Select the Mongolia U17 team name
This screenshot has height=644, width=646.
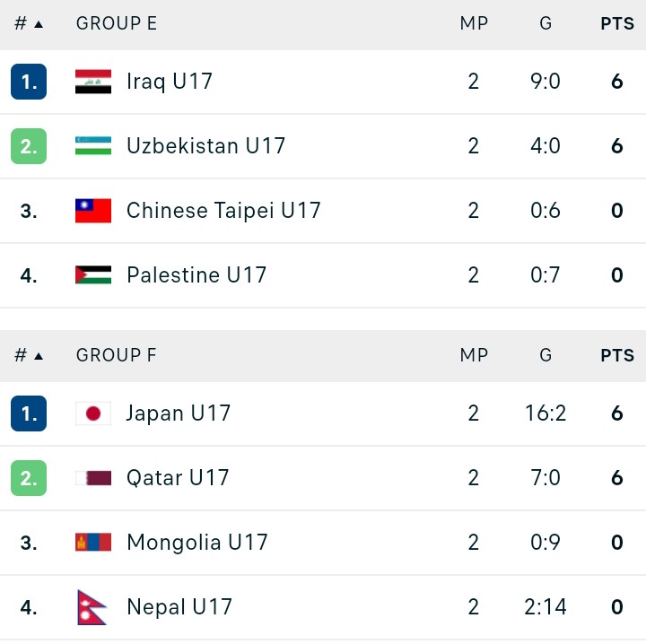point(196,543)
